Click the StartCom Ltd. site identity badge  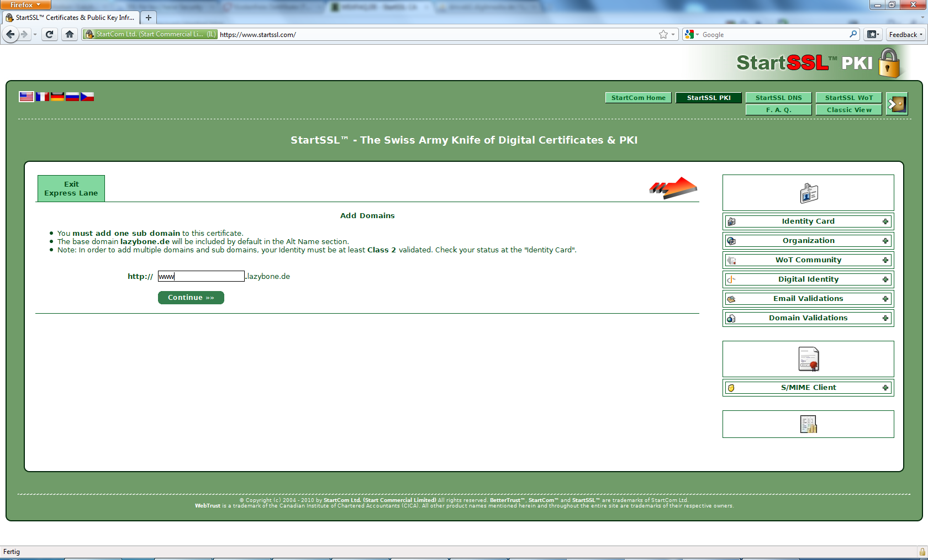click(x=150, y=34)
